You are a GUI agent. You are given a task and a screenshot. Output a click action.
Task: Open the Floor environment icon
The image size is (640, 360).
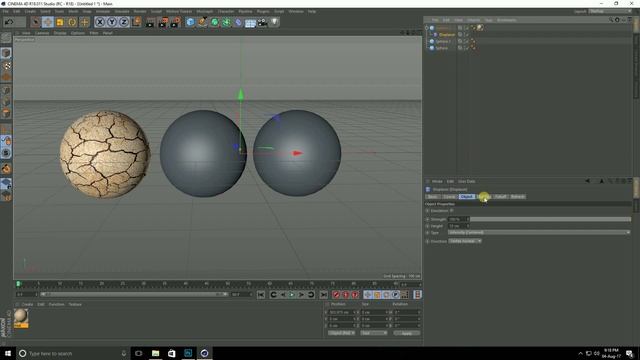click(x=250, y=22)
